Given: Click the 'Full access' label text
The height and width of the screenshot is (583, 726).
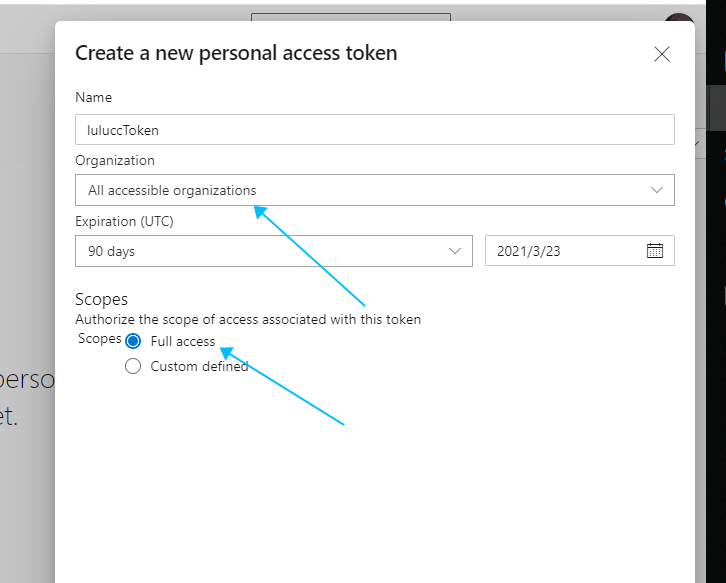Looking at the screenshot, I should pyautogui.click(x=183, y=341).
